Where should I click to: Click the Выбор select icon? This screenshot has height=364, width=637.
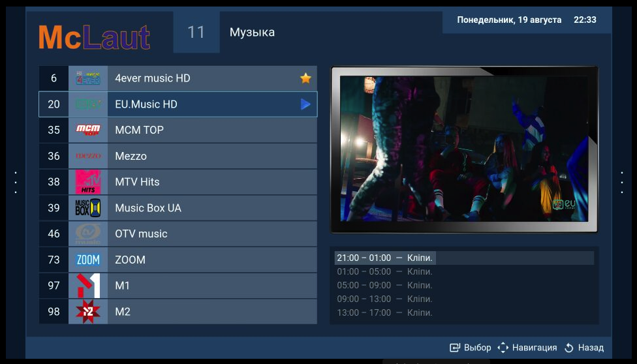[455, 348]
